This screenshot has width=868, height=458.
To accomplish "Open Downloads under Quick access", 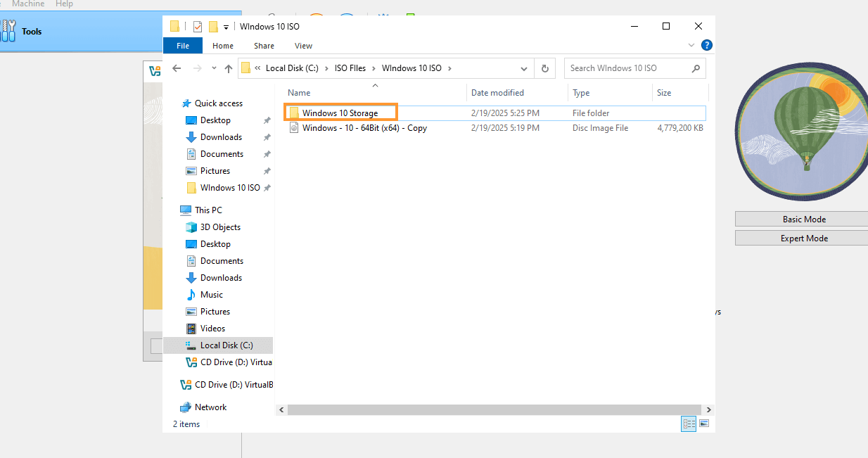I will (221, 137).
